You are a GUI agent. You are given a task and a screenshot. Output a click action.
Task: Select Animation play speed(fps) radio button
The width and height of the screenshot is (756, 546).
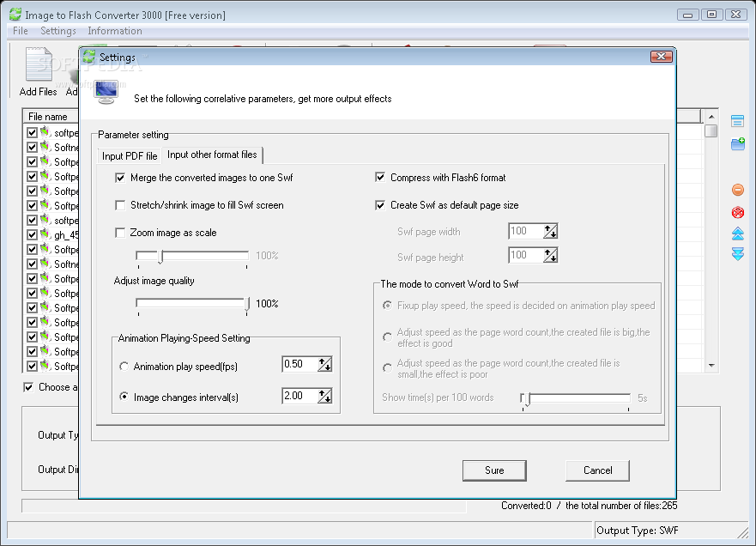124,367
